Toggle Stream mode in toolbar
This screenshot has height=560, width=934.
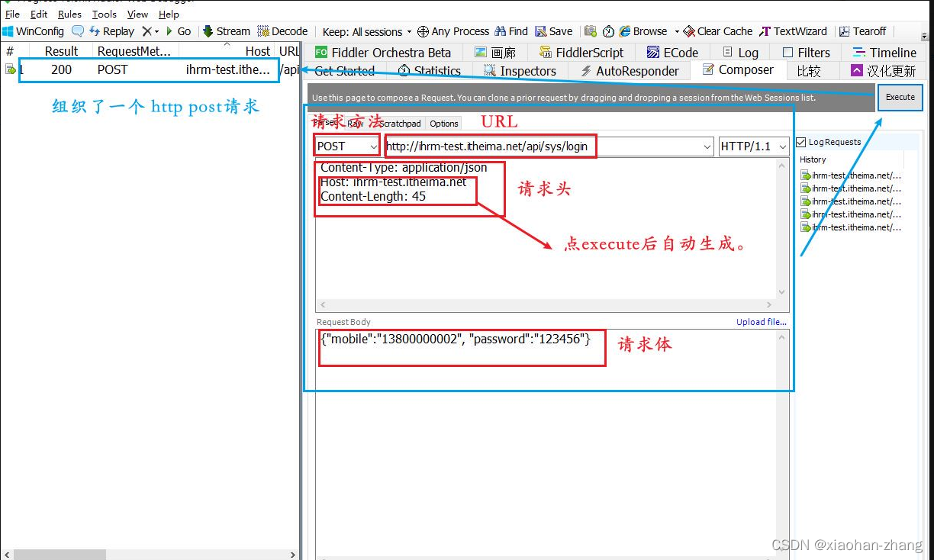pos(227,31)
